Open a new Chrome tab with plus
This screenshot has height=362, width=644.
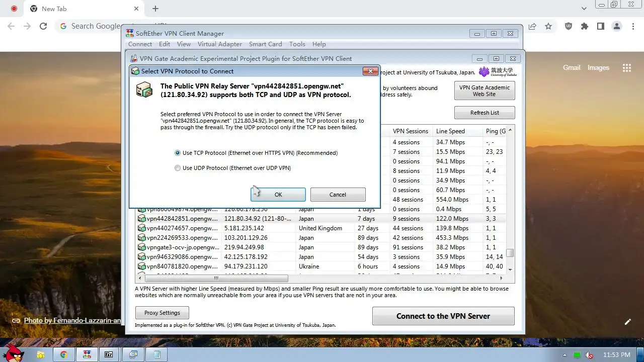tap(155, 9)
